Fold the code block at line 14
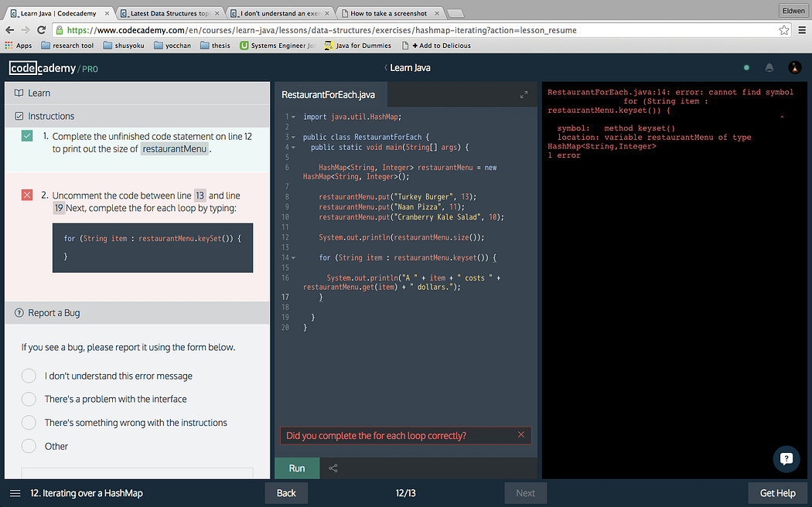The image size is (812, 507). [294, 257]
